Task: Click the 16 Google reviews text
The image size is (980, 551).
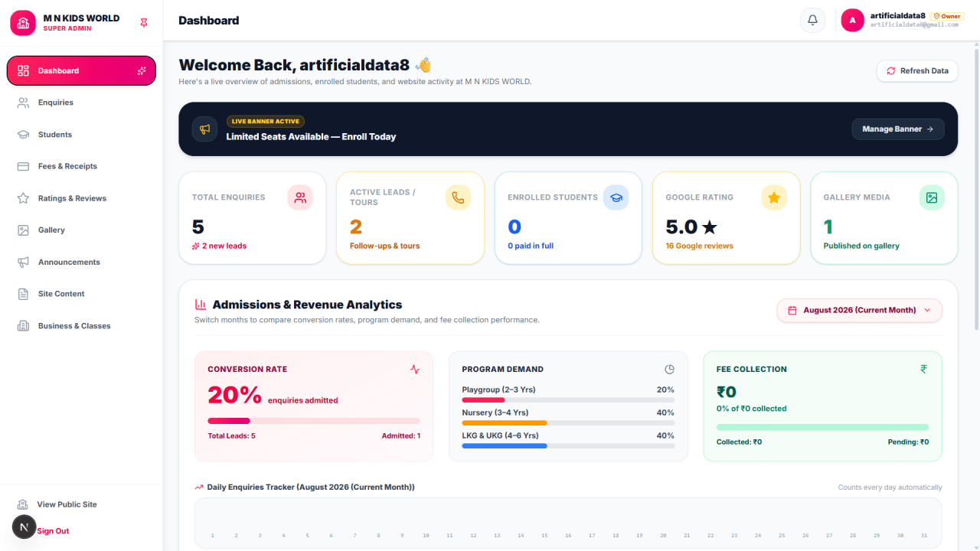Action: 699,246
